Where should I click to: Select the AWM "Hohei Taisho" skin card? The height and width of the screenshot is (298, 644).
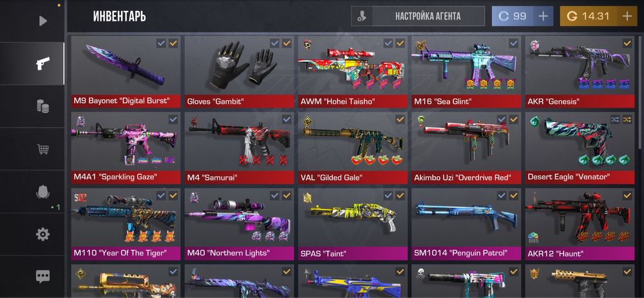353,72
